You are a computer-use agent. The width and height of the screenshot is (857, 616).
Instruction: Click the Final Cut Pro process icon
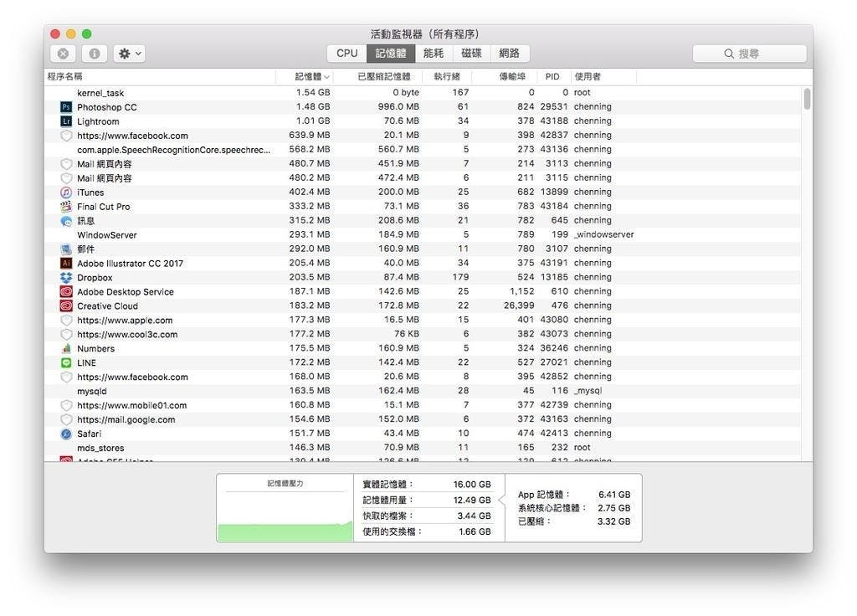(66, 207)
